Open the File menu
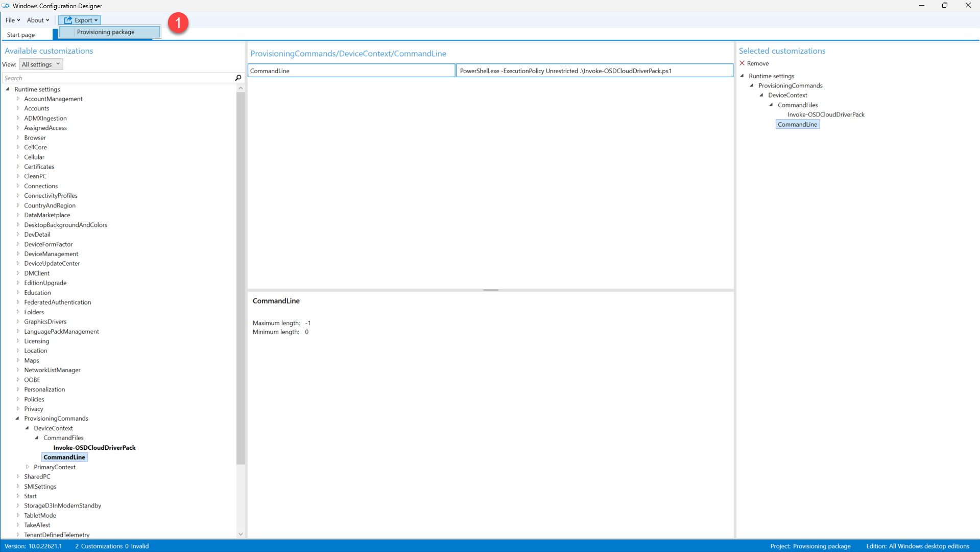 (12, 20)
